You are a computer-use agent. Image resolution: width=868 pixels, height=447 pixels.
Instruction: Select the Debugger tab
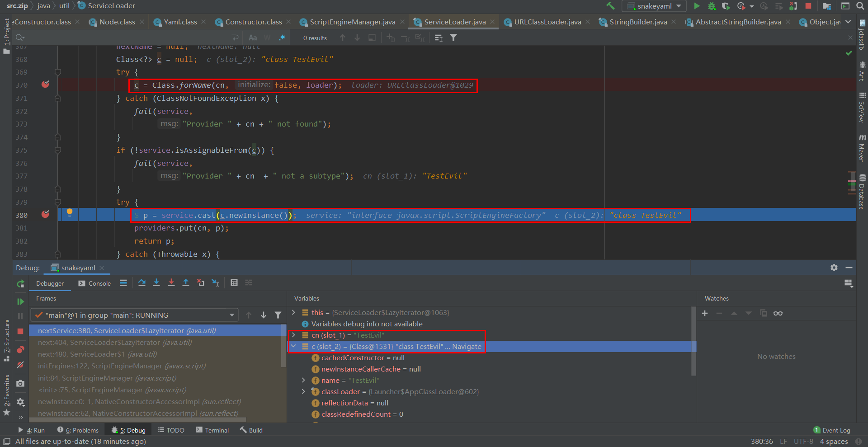point(50,283)
